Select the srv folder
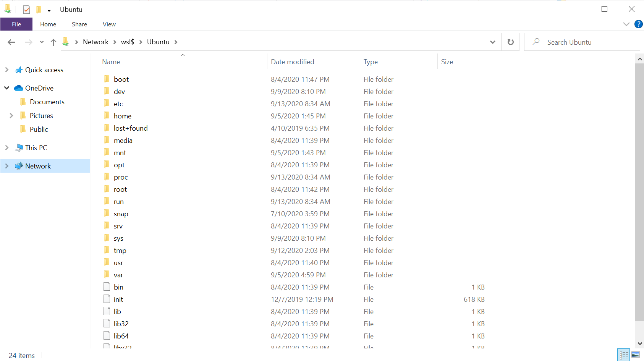644x361 pixels. click(x=118, y=226)
